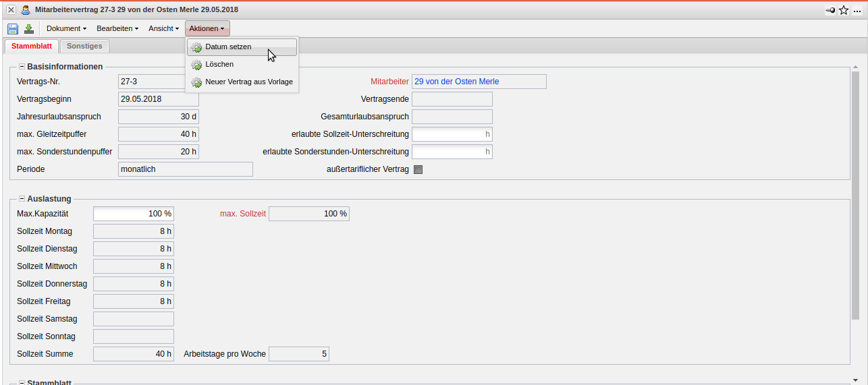Click the Sollzeit Freitag field

pos(134,301)
